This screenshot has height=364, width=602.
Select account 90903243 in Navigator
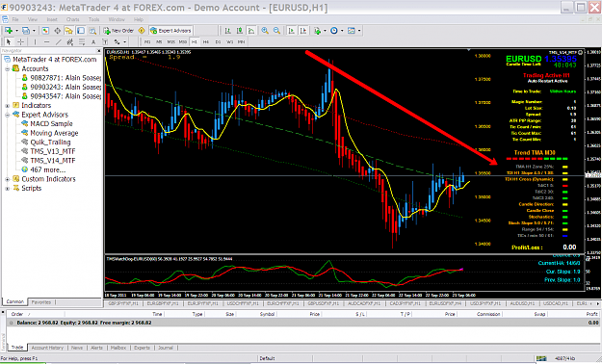[65, 87]
